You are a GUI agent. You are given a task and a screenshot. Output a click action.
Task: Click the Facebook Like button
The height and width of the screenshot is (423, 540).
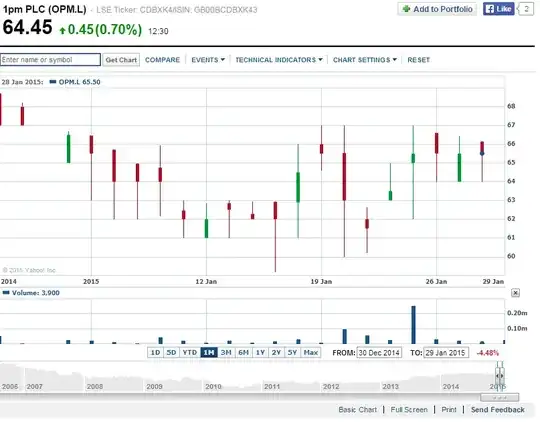tap(498, 9)
